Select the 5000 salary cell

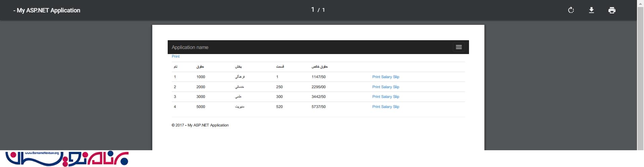point(201,107)
